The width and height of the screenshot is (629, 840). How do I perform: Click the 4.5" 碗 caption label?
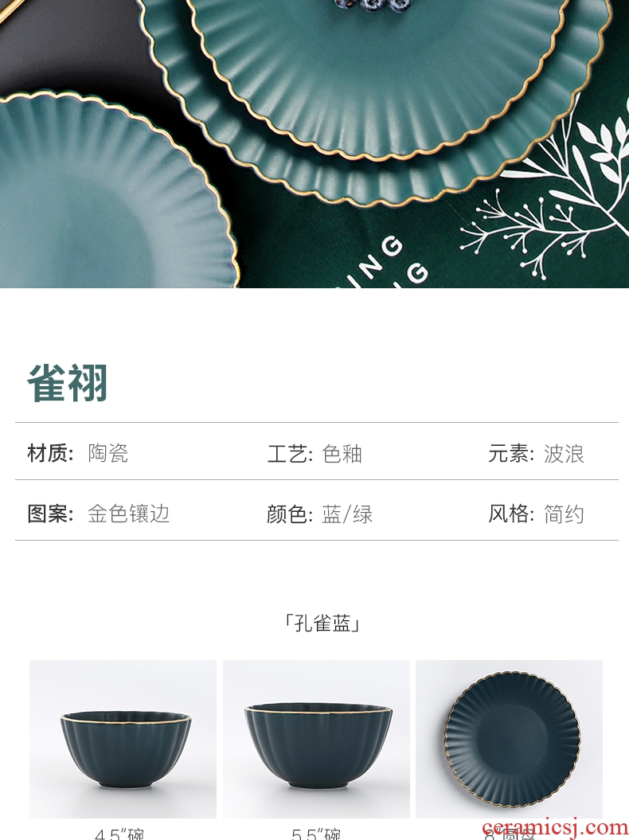[119, 834]
